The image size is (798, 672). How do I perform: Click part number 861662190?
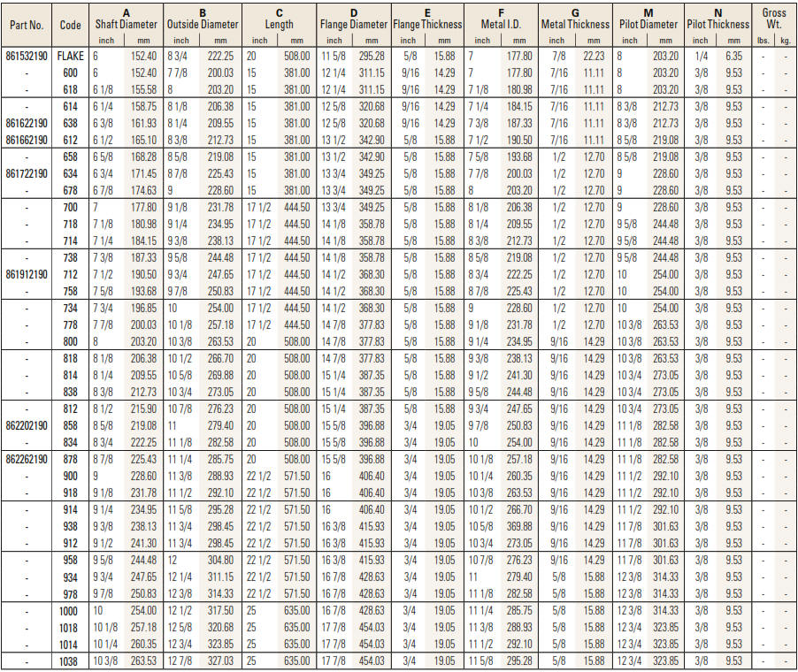point(27,140)
